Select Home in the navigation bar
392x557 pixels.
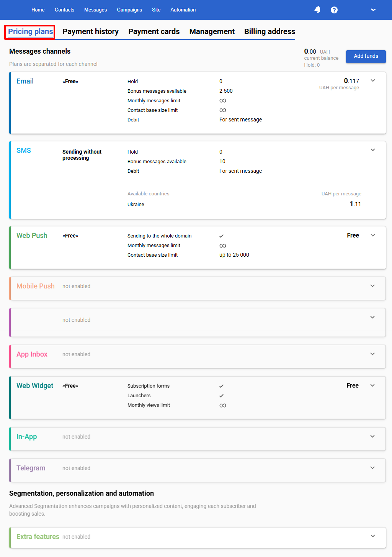(x=38, y=10)
